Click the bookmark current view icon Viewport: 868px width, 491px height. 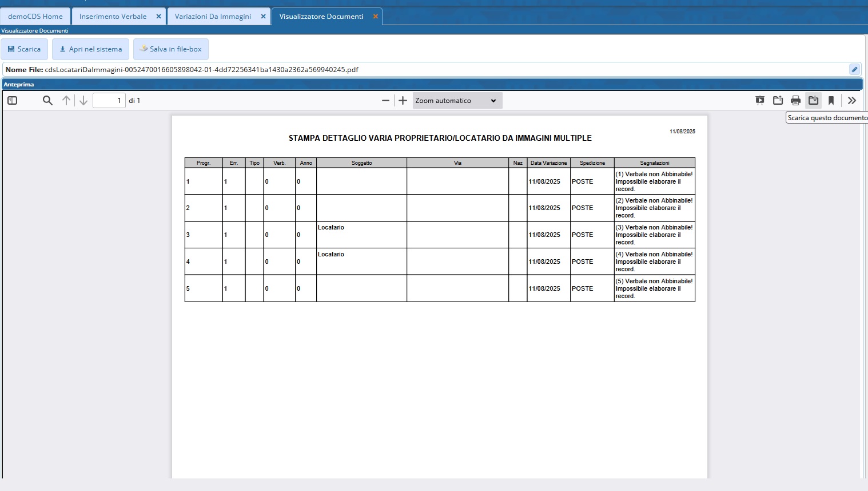tap(831, 101)
